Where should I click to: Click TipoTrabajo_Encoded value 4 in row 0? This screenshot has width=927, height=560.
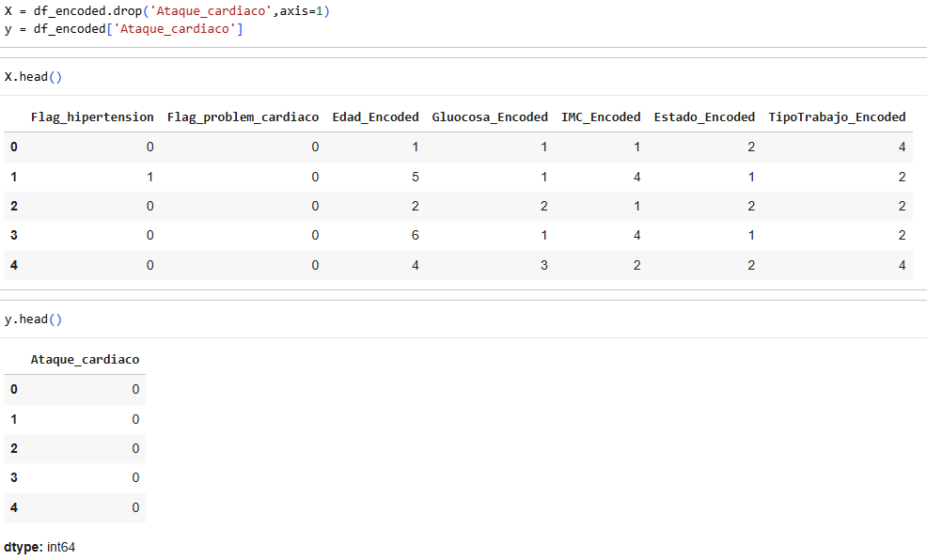(903, 148)
